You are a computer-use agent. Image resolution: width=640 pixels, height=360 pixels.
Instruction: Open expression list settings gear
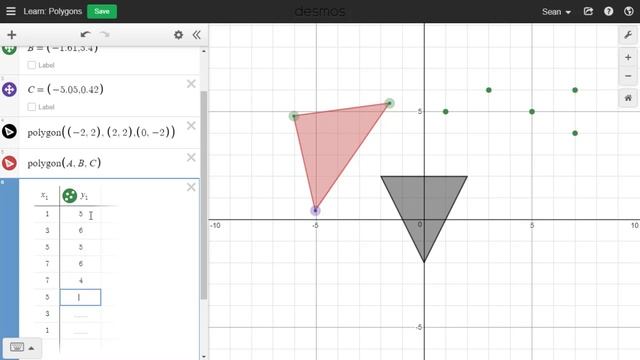(x=178, y=35)
